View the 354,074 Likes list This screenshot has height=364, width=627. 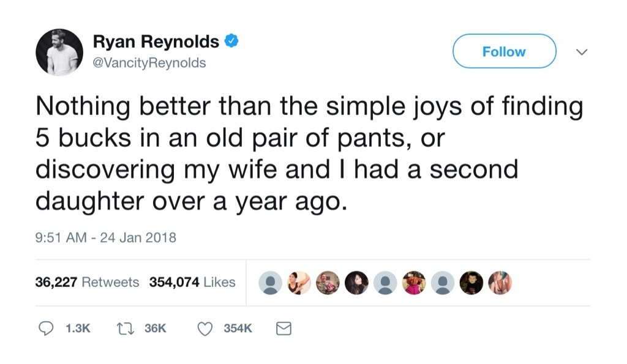(x=193, y=283)
